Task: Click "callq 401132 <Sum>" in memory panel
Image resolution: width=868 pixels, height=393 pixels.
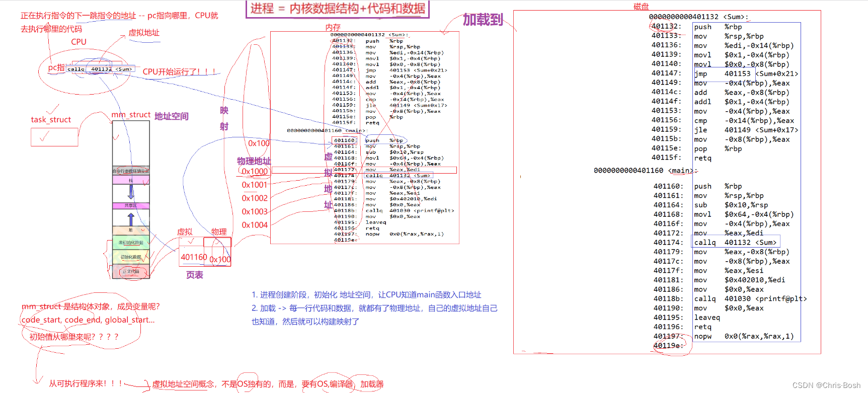Action: pyautogui.click(x=398, y=176)
